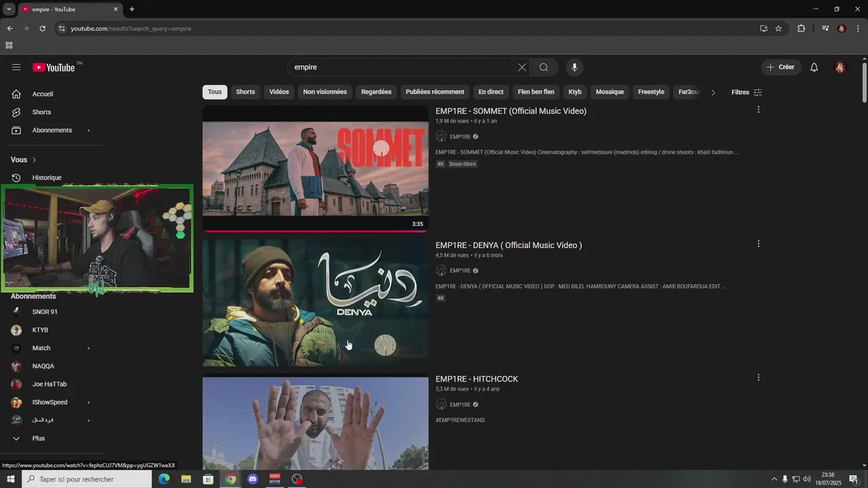Select the Non visionnées filter chip
Viewport: 868px width, 488px height.
click(325, 92)
